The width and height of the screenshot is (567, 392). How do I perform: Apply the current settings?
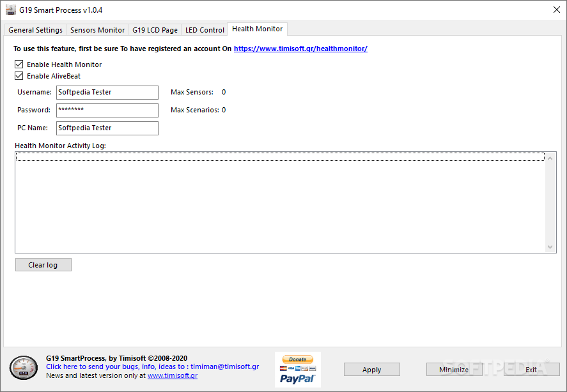pos(372,370)
